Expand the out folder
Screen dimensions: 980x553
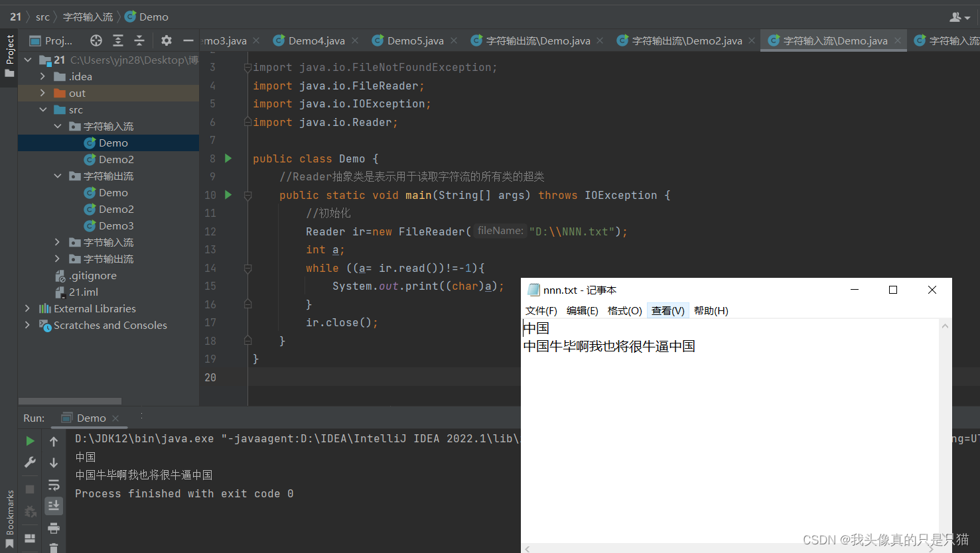[42, 93]
